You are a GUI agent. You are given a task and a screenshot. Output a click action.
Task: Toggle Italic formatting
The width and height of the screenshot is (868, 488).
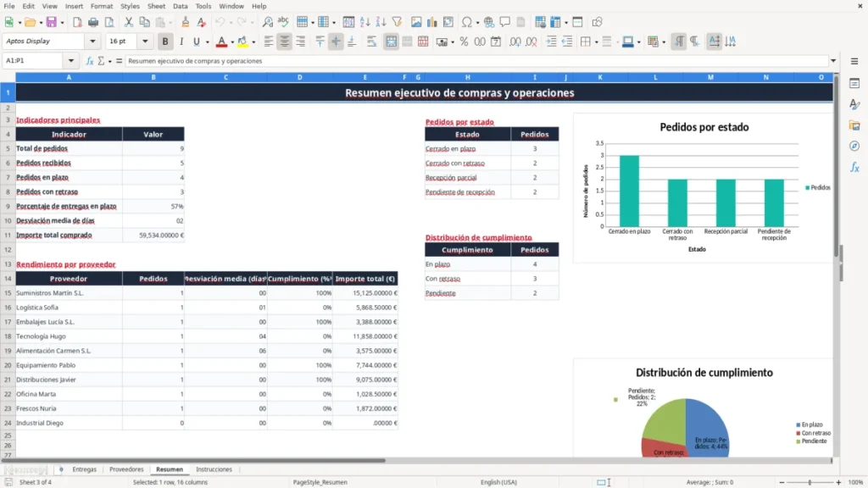click(x=181, y=42)
